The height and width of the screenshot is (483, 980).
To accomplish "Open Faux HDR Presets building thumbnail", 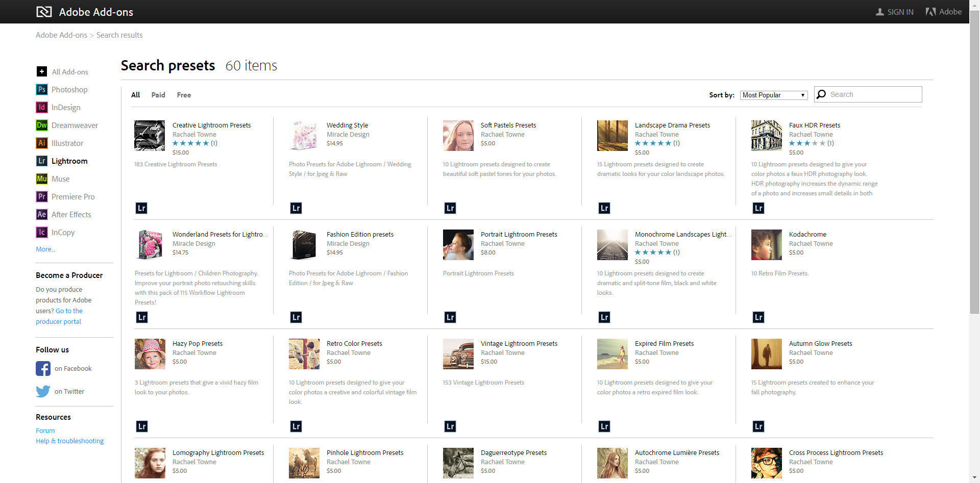I will [x=767, y=136].
